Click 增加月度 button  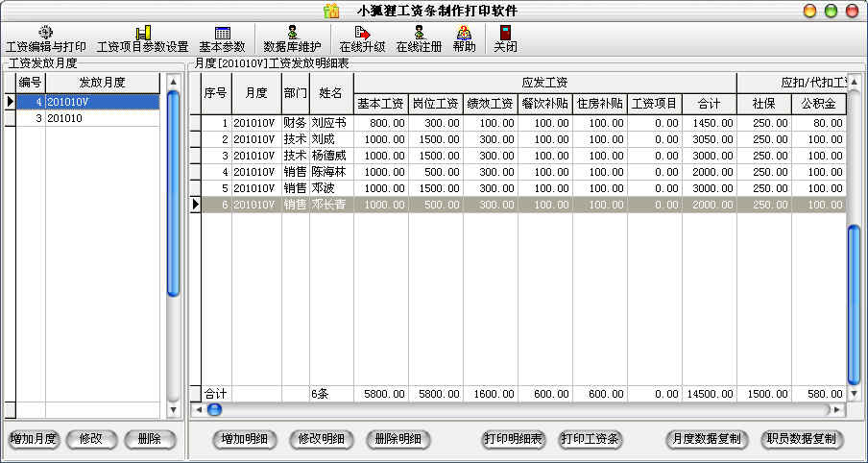tap(34, 439)
